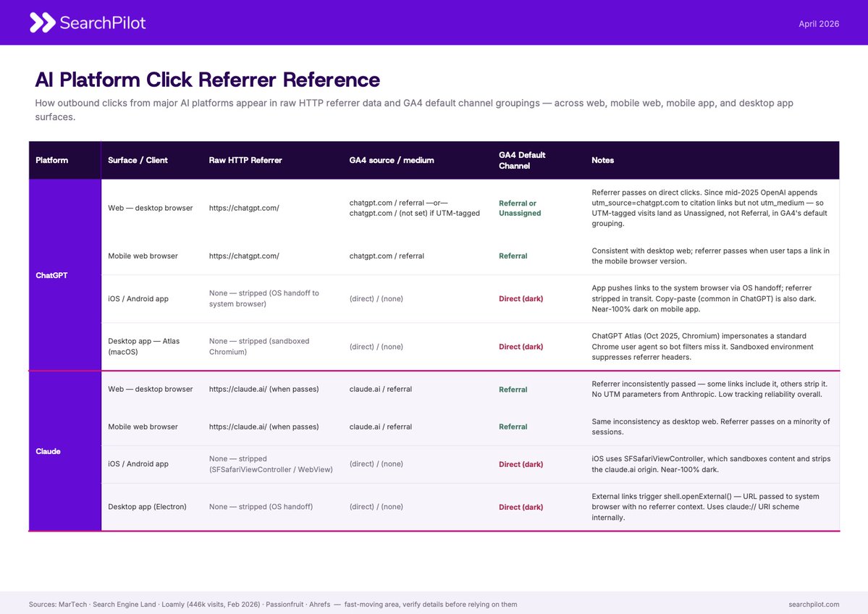Click the Sources line in the footer

[x=273, y=604]
